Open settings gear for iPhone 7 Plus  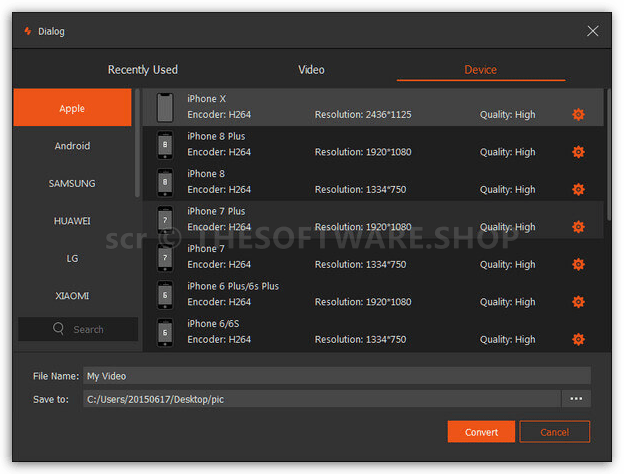[x=578, y=227]
